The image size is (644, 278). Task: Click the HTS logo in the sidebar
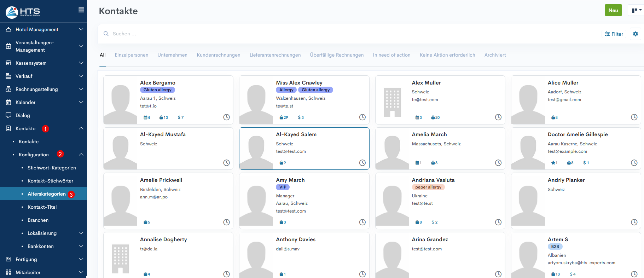click(23, 12)
